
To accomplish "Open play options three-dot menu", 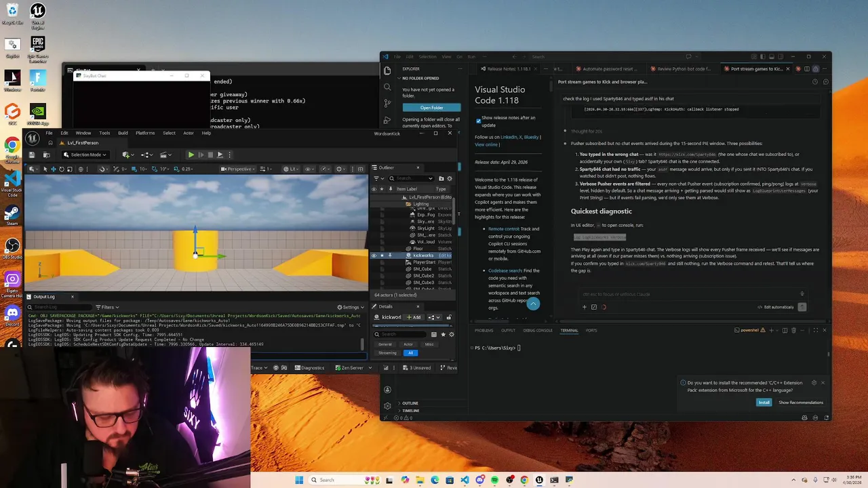I will [x=230, y=155].
